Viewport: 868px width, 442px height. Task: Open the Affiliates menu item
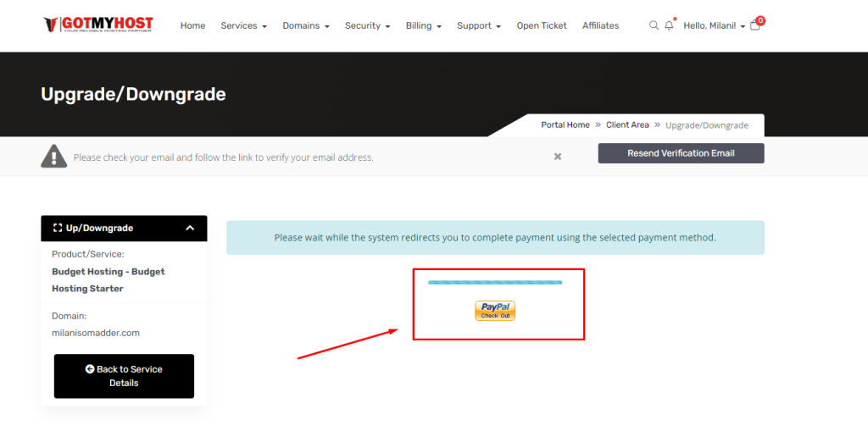point(600,25)
